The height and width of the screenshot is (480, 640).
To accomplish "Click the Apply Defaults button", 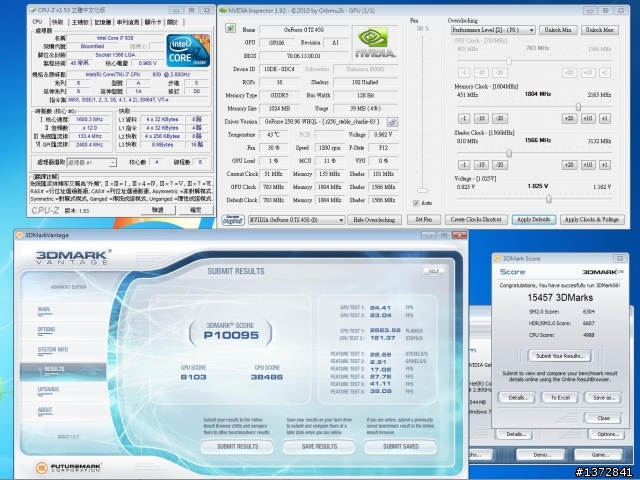I will pyautogui.click(x=534, y=220).
